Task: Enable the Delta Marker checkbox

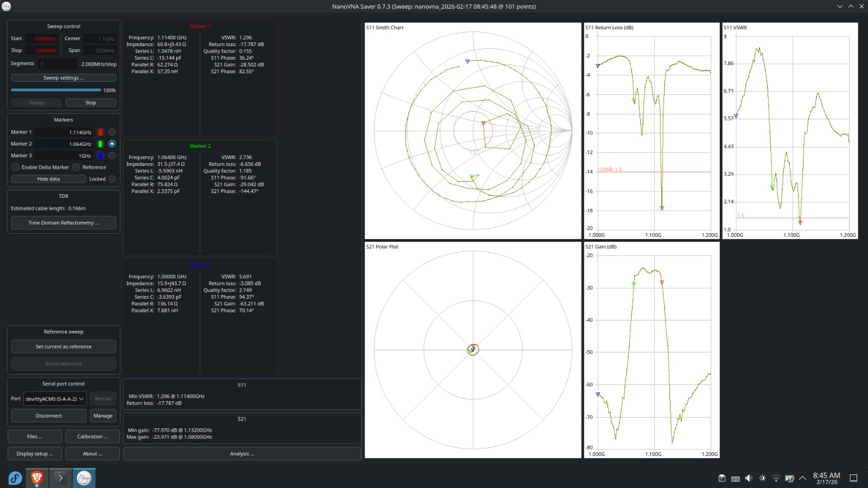Action: pos(16,167)
